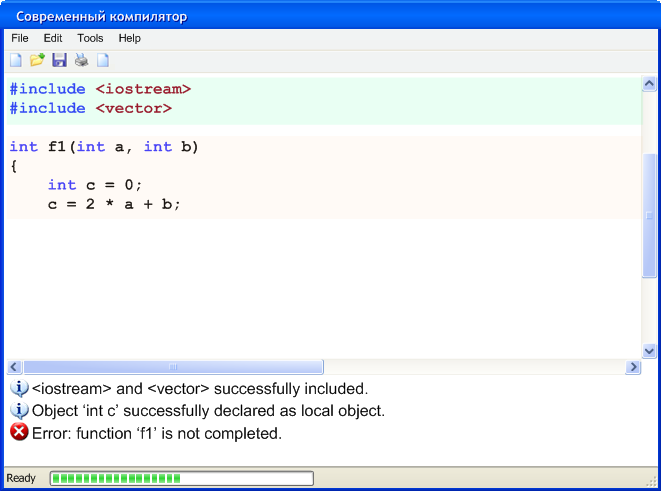This screenshot has height=491, width=661.
Task: Click the red error icon for f1
Action: [19, 432]
